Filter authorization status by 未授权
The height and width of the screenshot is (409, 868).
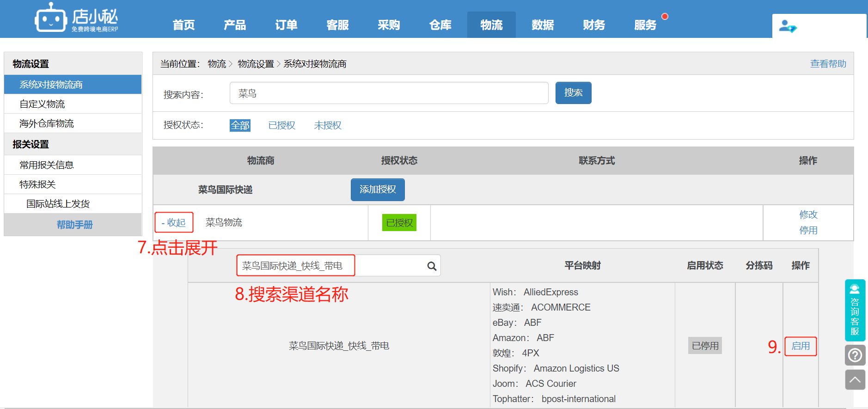click(328, 125)
